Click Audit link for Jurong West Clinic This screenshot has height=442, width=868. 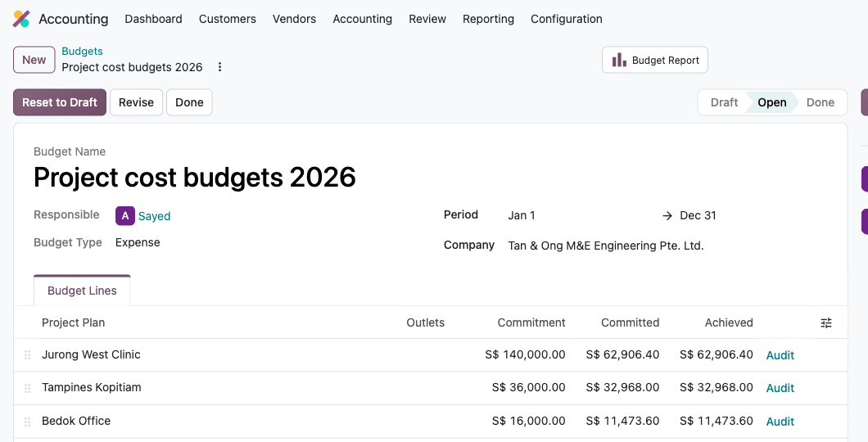tap(780, 355)
